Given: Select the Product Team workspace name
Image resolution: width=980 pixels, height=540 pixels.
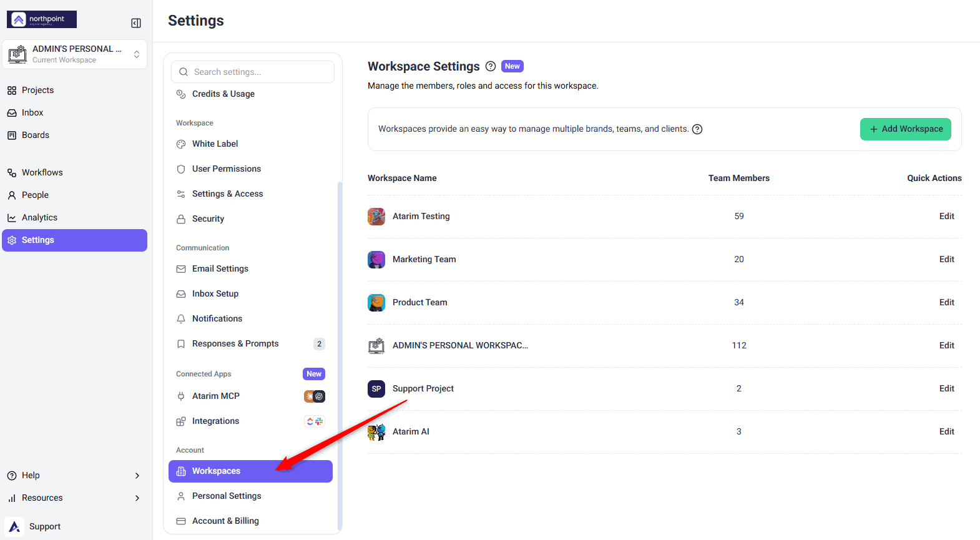Looking at the screenshot, I should tap(420, 302).
